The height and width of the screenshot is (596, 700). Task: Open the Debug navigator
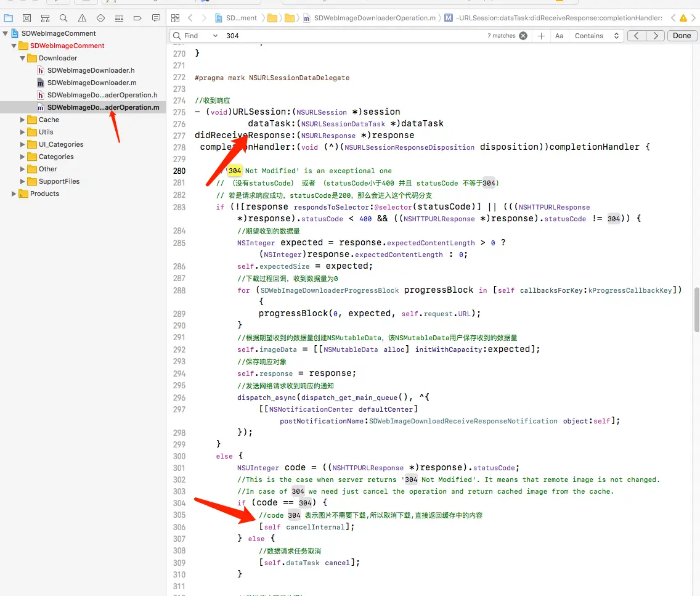[119, 18]
